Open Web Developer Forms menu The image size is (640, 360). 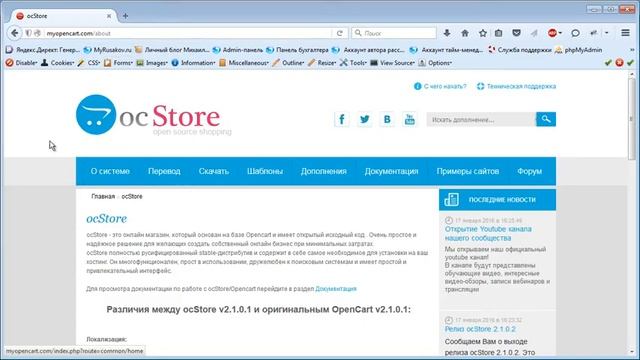pyautogui.click(x=118, y=63)
